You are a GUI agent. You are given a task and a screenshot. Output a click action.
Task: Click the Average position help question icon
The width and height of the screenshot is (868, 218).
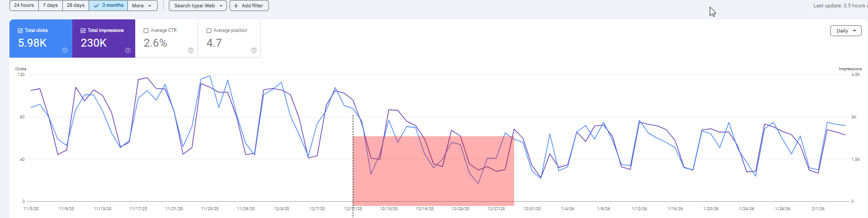pyautogui.click(x=254, y=50)
